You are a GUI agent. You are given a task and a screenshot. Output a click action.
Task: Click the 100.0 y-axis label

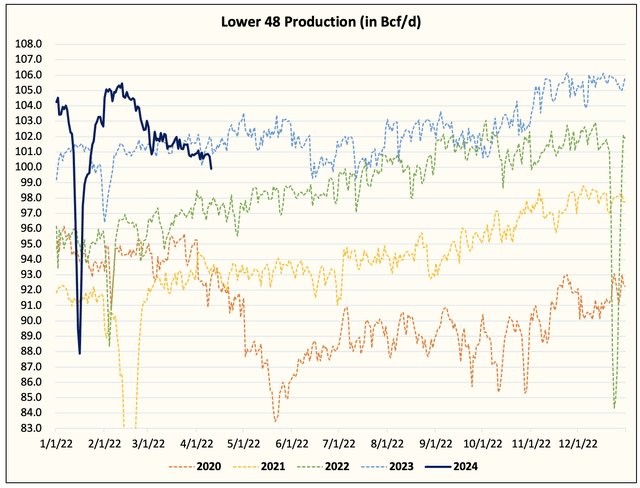pos(29,167)
